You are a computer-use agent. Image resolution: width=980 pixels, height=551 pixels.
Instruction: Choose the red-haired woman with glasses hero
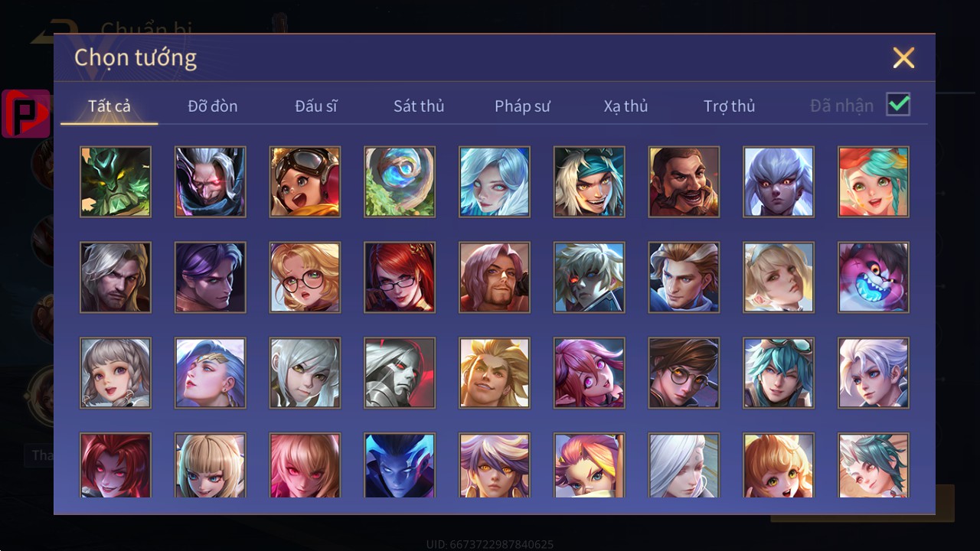(x=400, y=277)
